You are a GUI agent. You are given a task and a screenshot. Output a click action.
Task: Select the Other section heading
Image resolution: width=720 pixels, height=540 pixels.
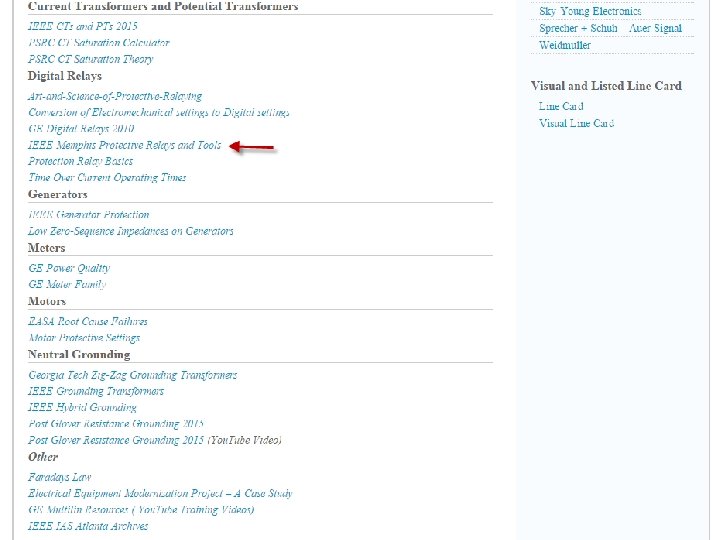(43, 457)
